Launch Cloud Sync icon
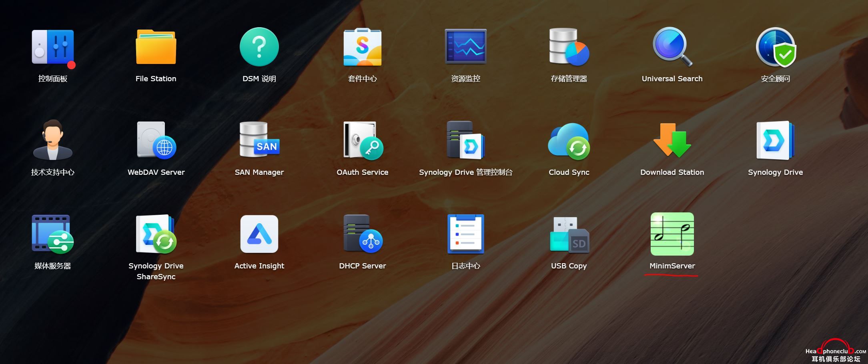The image size is (868, 364). pos(569,141)
